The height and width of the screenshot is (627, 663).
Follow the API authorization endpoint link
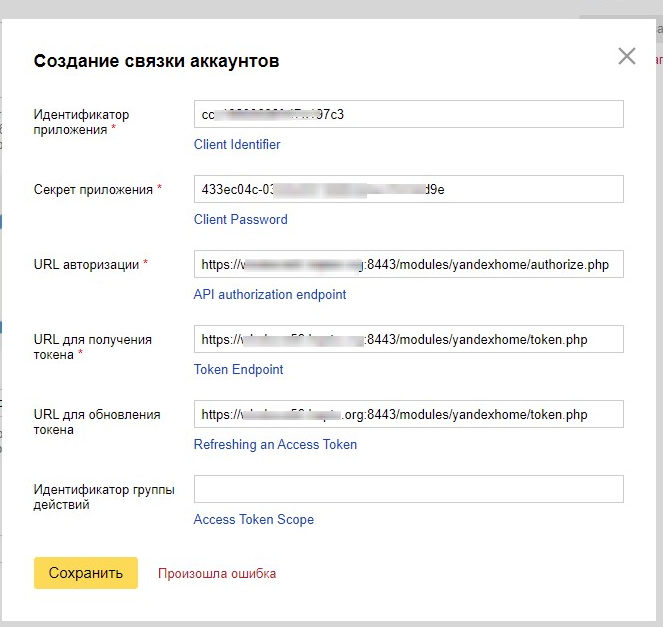[x=270, y=294]
